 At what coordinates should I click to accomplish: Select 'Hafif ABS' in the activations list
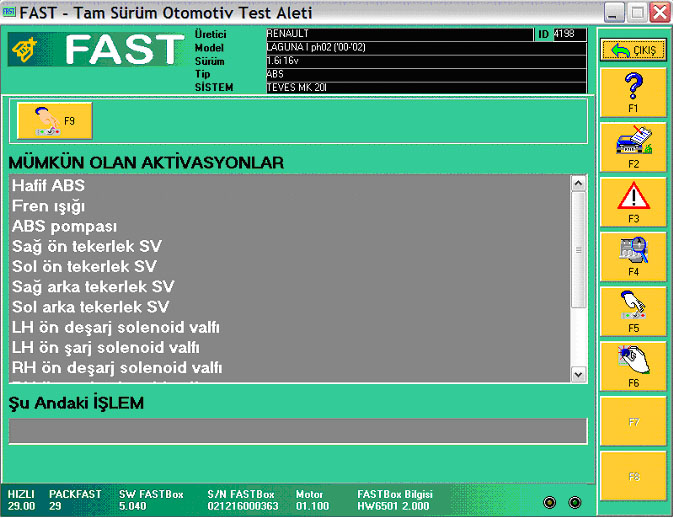[48, 186]
